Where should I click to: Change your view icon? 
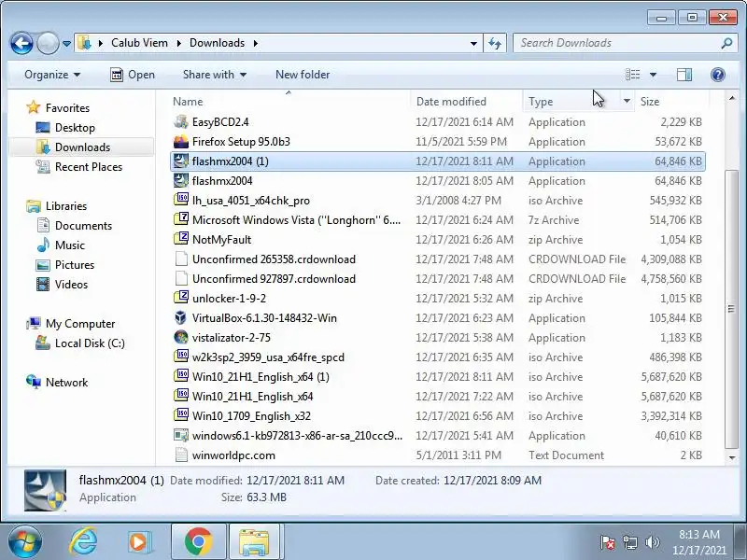pos(633,75)
